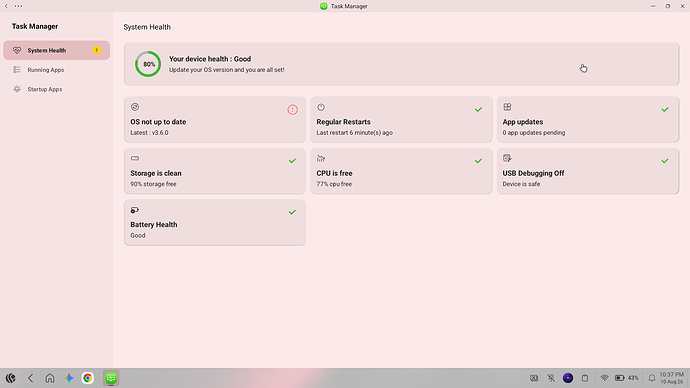Screen dimensions: 690x388
Task: Open the System Health sidebar tab
Action: click(x=56, y=50)
